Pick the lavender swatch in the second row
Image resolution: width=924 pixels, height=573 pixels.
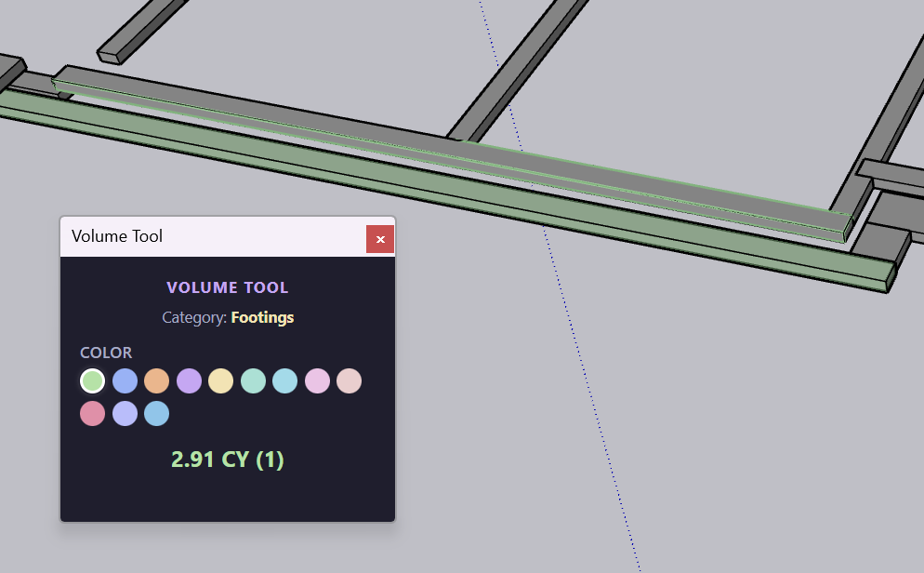125,413
